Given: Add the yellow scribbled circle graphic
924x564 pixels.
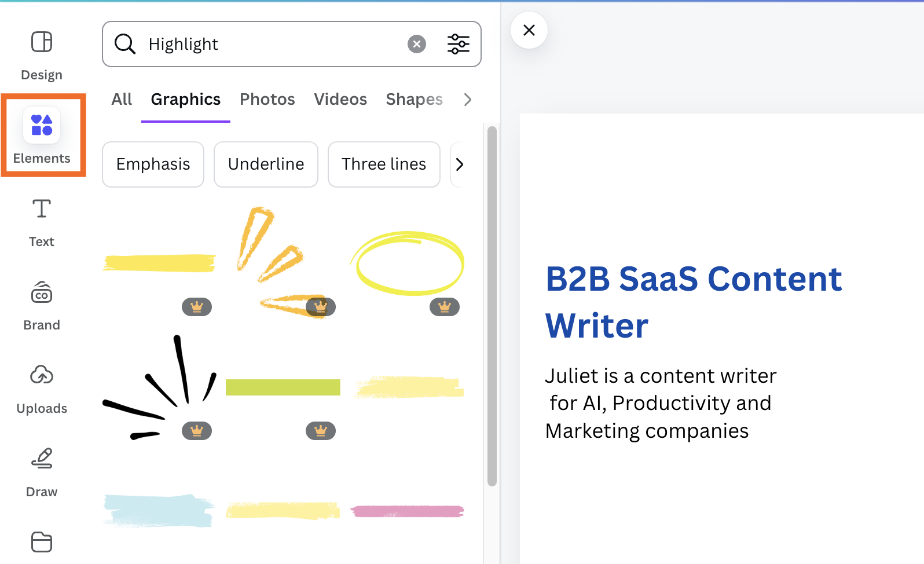Looking at the screenshot, I should pyautogui.click(x=408, y=263).
